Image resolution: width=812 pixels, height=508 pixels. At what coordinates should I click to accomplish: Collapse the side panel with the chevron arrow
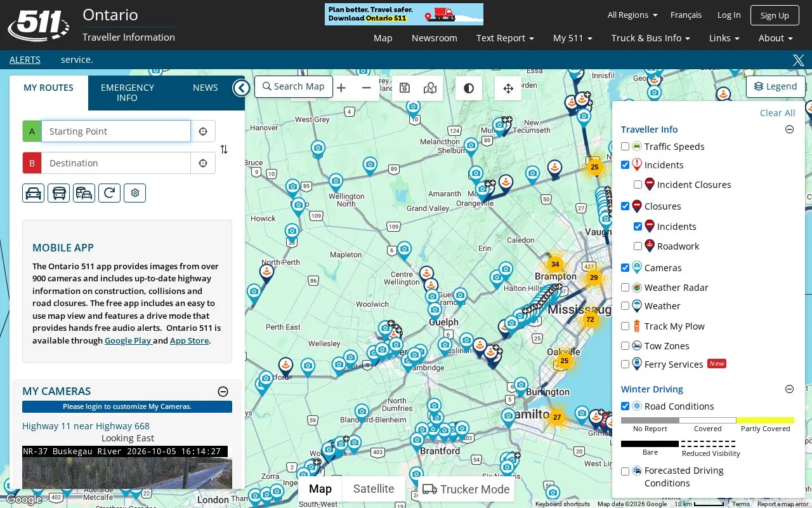point(241,88)
